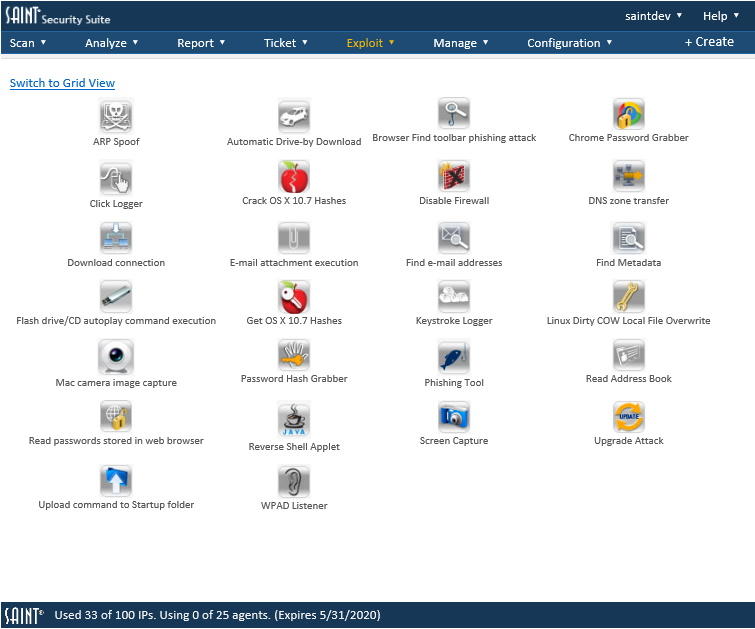
Task: Select the Read passwords stored in web browser icon
Action: pyautogui.click(x=116, y=417)
